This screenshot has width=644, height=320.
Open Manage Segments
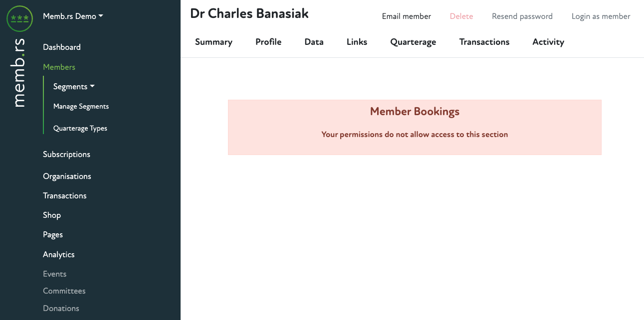[x=81, y=107]
